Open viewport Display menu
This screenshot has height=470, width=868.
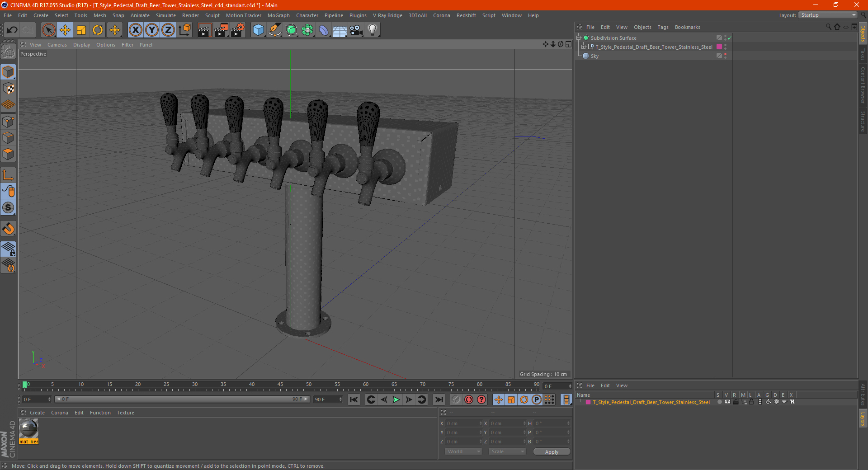pyautogui.click(x=81, y=45)
